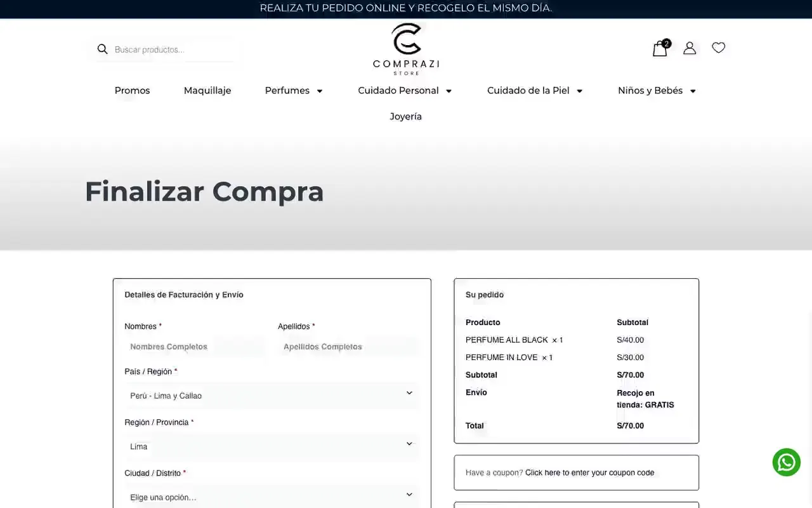The height and width of the screenshot is (508, 812).
Task: Open the Perfumes menu item
Action: point(287,90)
